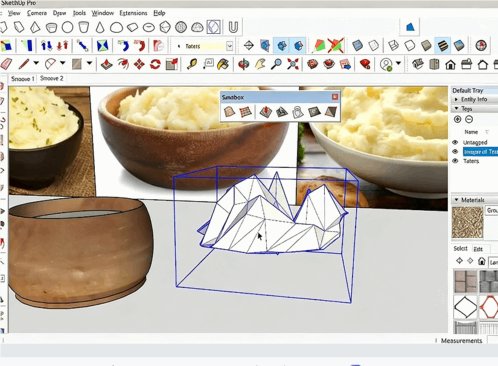Click the red Extension Manager ruby icon
Viewport: 498px width, 366px height.
click(365, 64)
